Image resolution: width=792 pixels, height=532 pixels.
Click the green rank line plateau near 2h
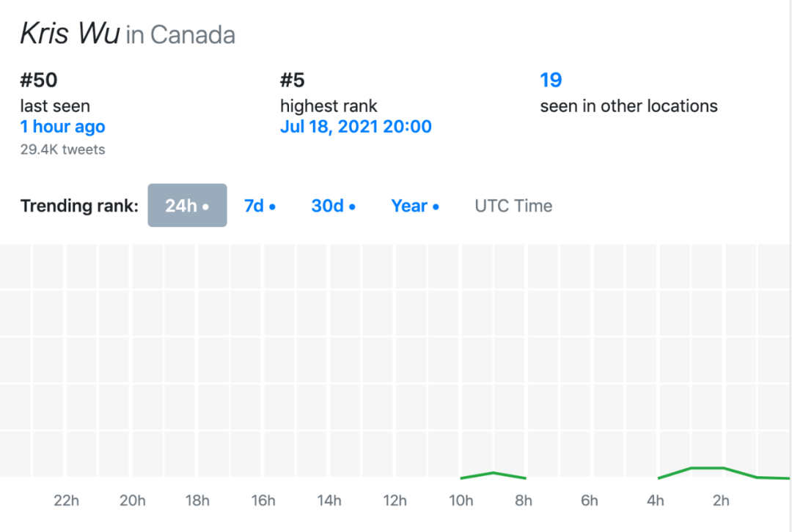pyautogui.click(x=707, y=468)
